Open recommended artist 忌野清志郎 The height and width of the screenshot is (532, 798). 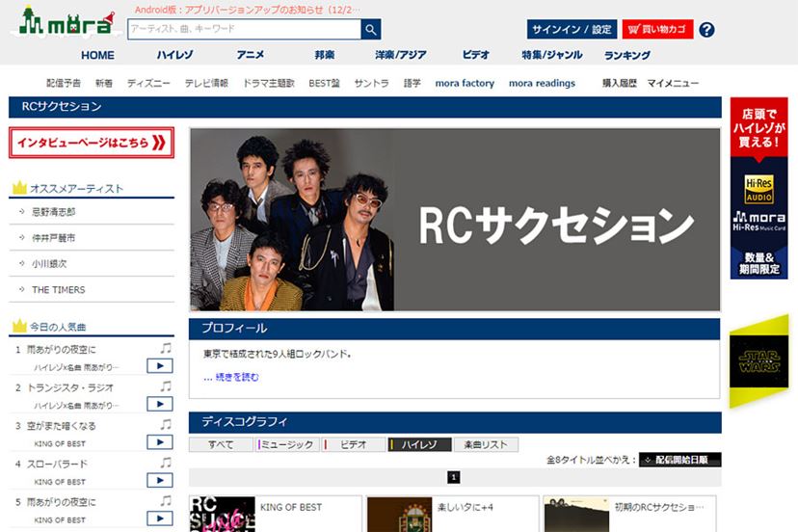53,212
